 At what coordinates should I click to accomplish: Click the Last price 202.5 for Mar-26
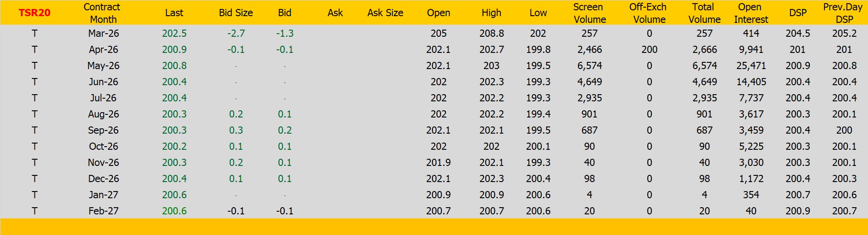[x=174, y=33]
